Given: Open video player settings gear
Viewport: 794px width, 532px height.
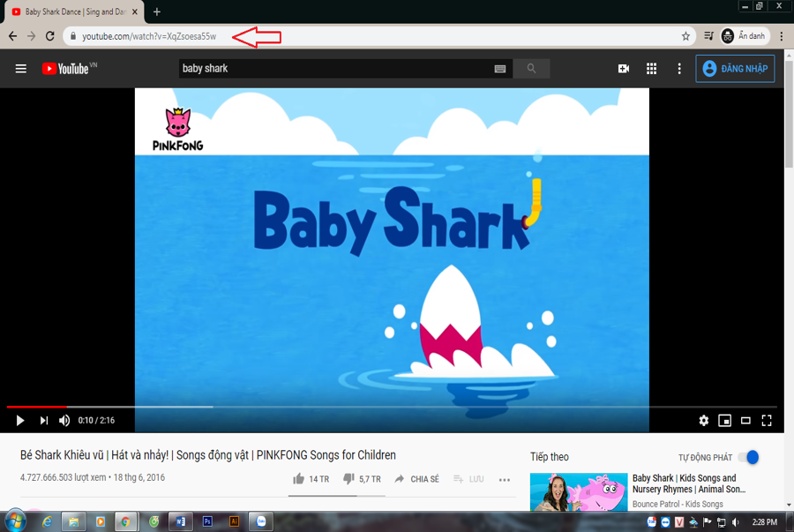Looking at the screenshot, I should pos(704,421).
